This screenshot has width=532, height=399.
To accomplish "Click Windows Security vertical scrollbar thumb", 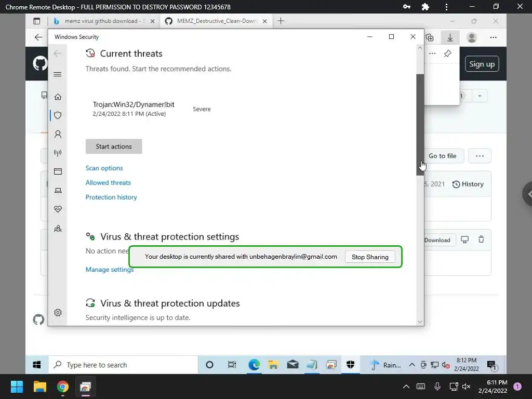I will (420, 125).
